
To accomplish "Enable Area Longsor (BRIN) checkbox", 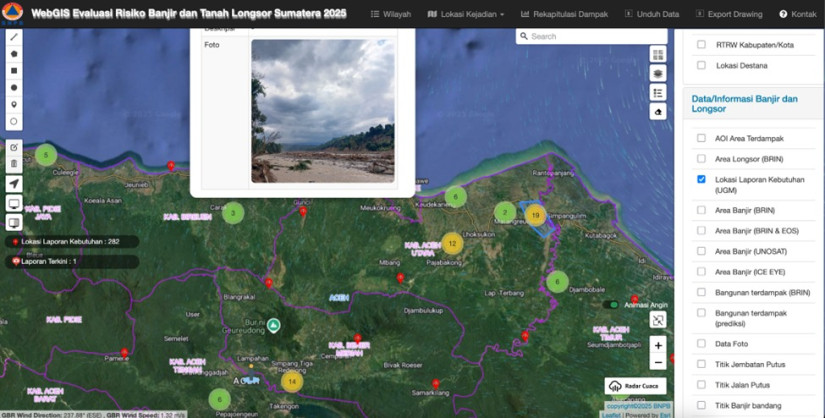I will [x=701, y=158].
